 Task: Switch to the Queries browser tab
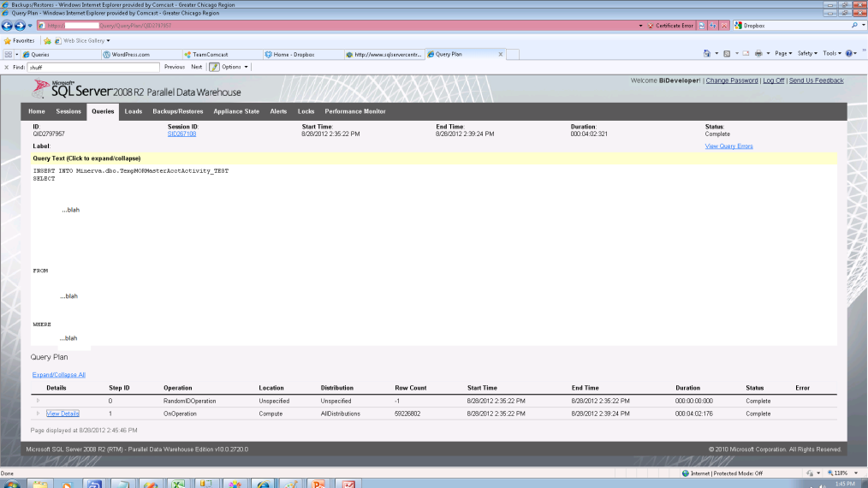pos(61,54)
